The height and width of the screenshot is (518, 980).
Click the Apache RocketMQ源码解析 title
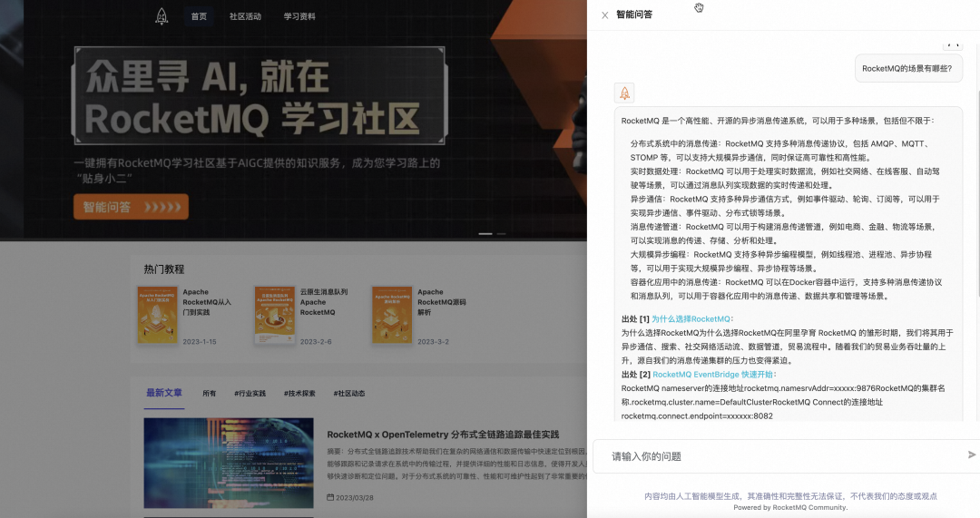(442, 302)
